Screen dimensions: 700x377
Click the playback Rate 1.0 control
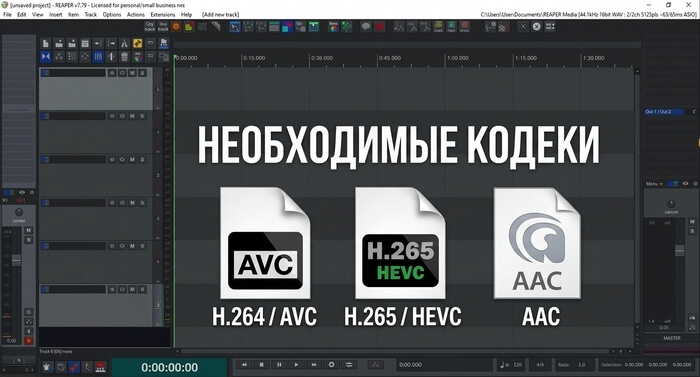574,365
